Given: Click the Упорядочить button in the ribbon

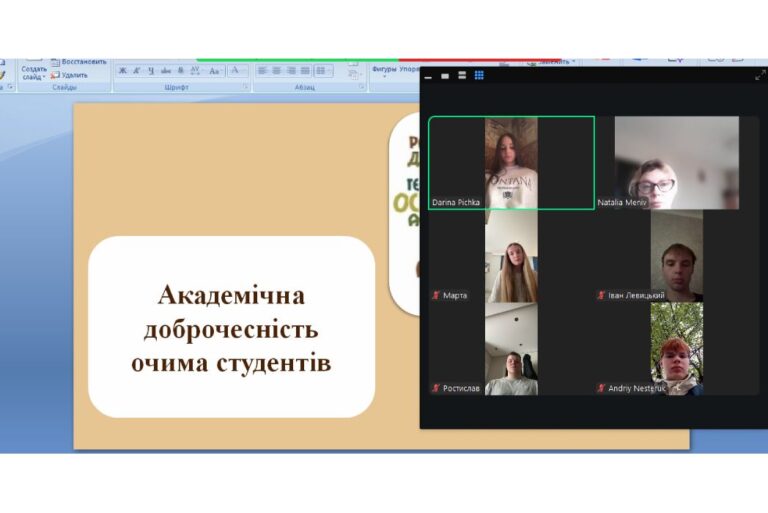Looking at the screenshot, I should click(409, 69).
